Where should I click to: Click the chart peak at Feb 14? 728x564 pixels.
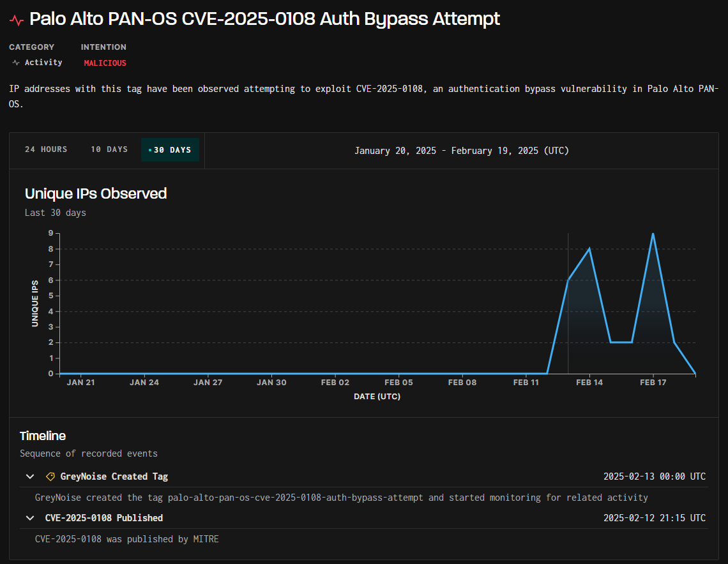[x=589, y=249]
